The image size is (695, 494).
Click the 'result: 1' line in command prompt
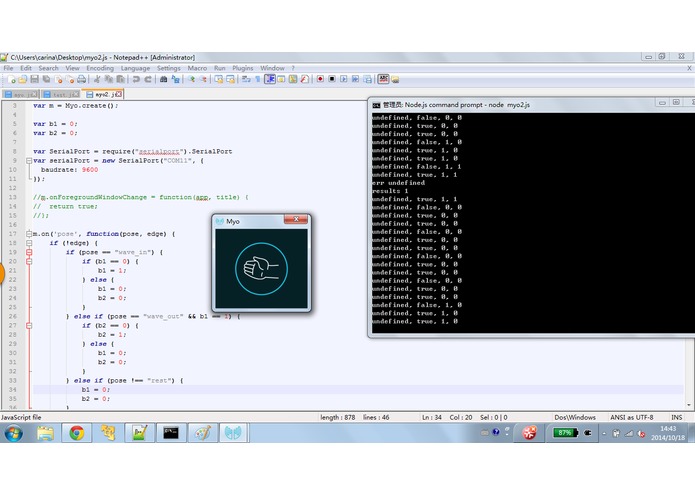coord(390,191)
